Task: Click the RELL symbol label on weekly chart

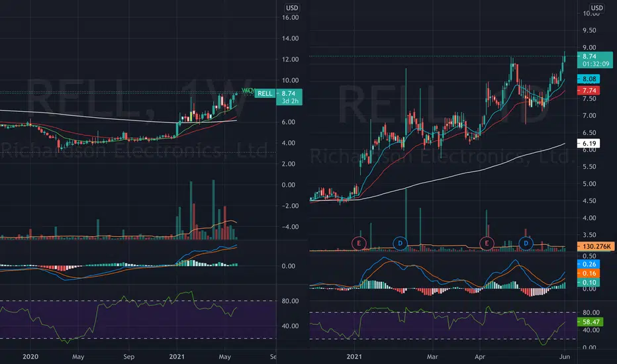Action: point(265,93)
